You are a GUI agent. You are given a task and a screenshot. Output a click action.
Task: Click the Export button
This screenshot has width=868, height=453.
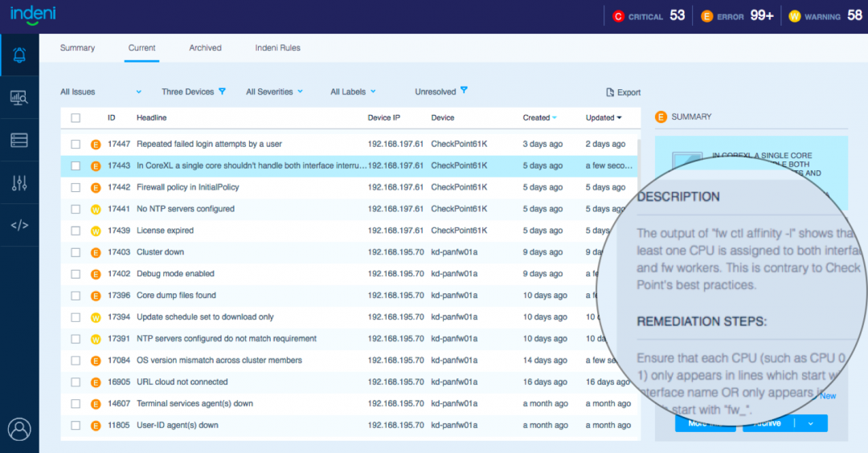624,92
